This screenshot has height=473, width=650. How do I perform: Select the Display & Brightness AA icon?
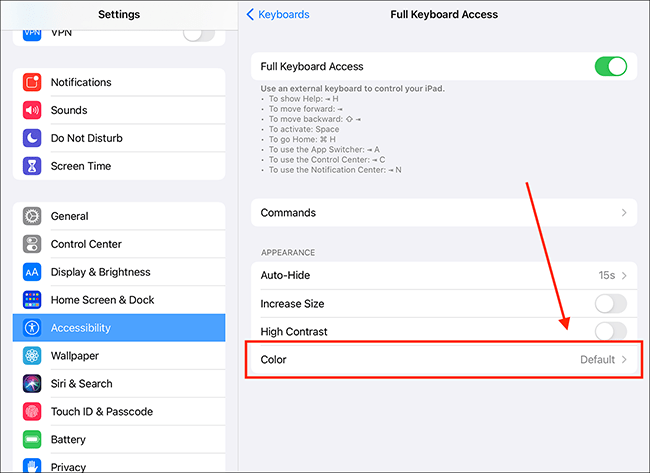click(x=32, y=272)
